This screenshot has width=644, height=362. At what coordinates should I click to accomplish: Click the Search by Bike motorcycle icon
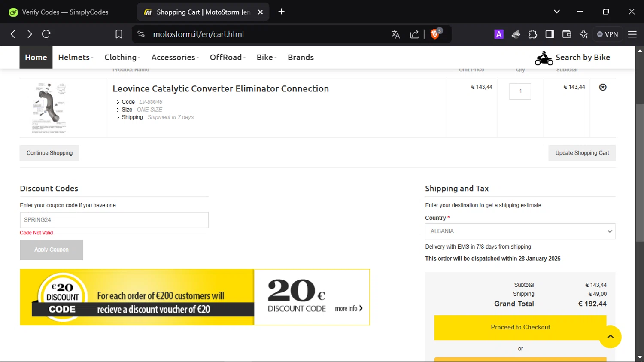click(544, 58)
